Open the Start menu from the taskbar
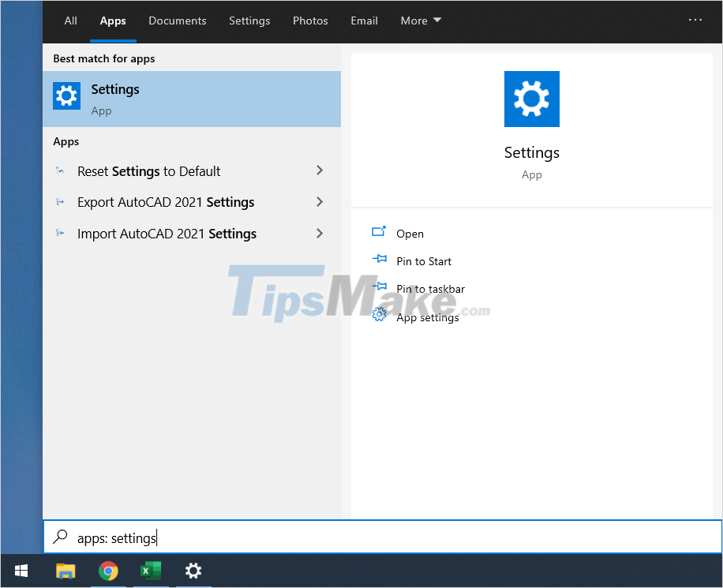This screenshot has width=723, height=588. (x=20, y=570)
